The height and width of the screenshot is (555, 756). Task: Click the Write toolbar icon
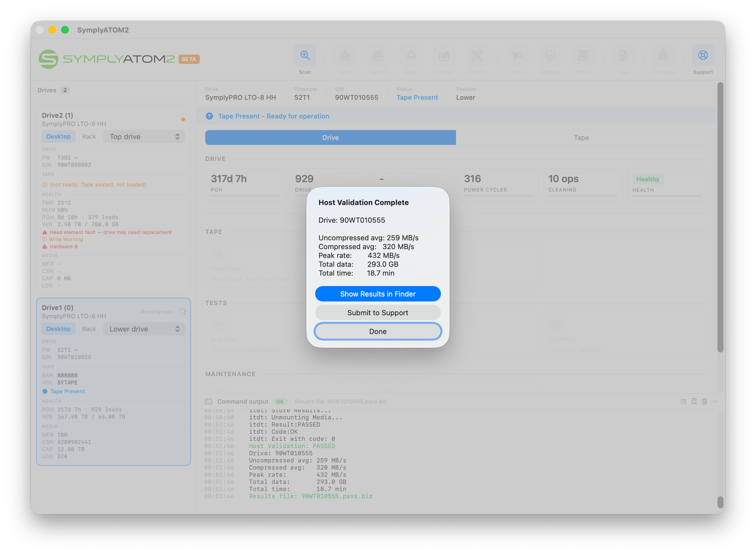pyautogui.click(x=583, y=55)
